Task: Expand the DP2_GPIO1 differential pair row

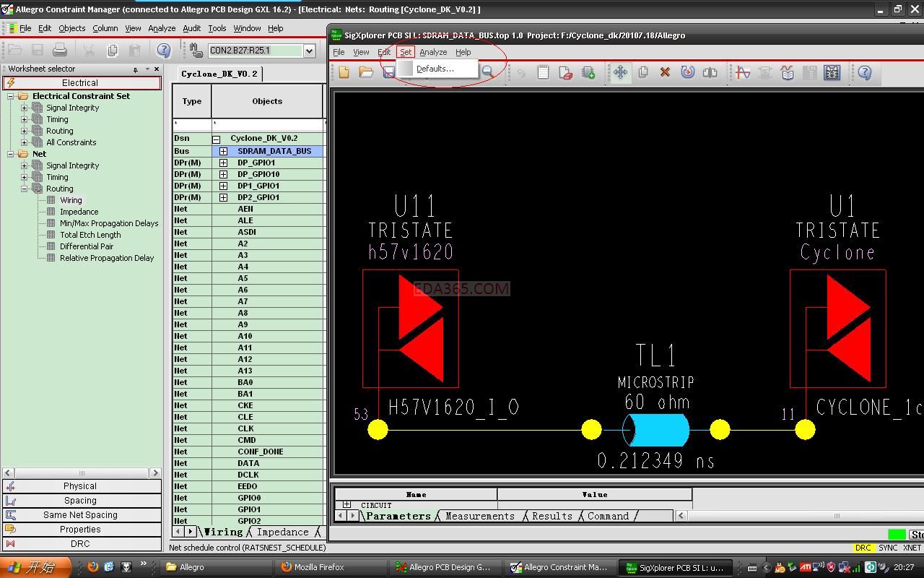Action: click(x=223, y=197)
